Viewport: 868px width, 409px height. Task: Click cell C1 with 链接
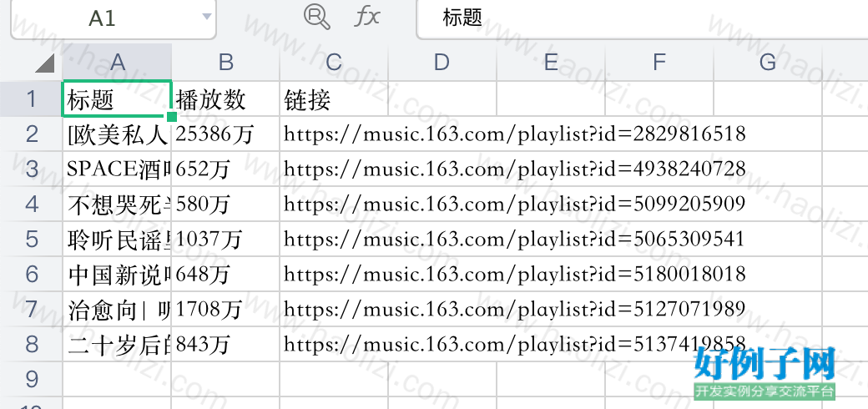click(334, 99)
